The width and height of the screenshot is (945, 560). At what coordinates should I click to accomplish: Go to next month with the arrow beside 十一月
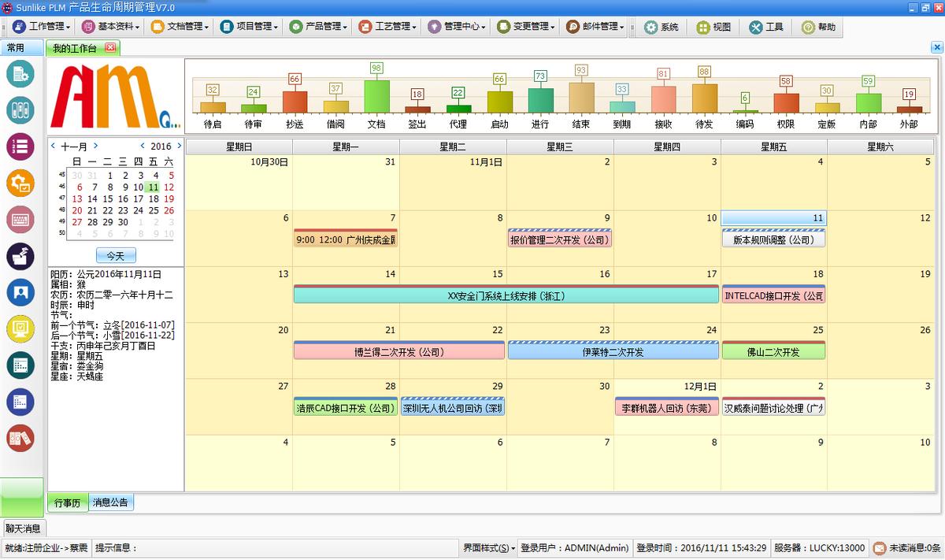click(x=95, y=146)
